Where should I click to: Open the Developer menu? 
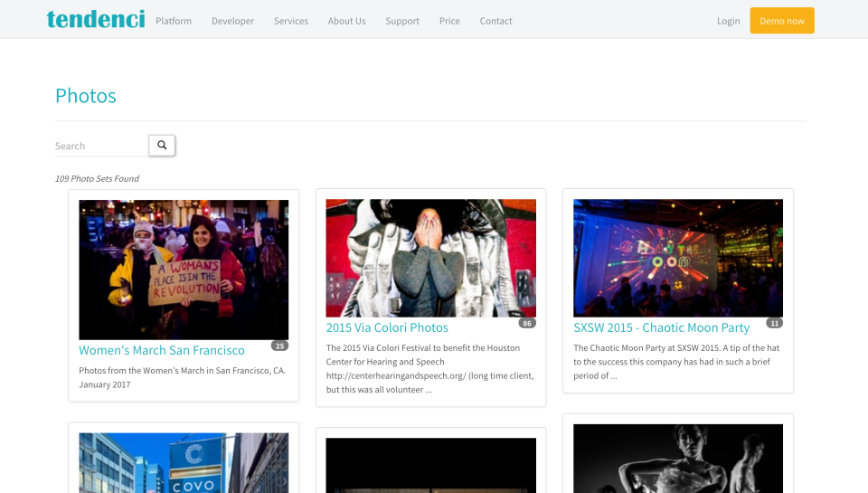point(232,21)
